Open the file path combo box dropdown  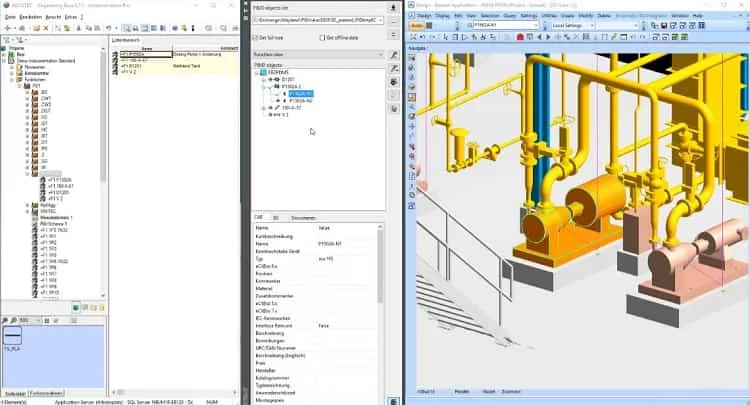click(x=380, y=20)
